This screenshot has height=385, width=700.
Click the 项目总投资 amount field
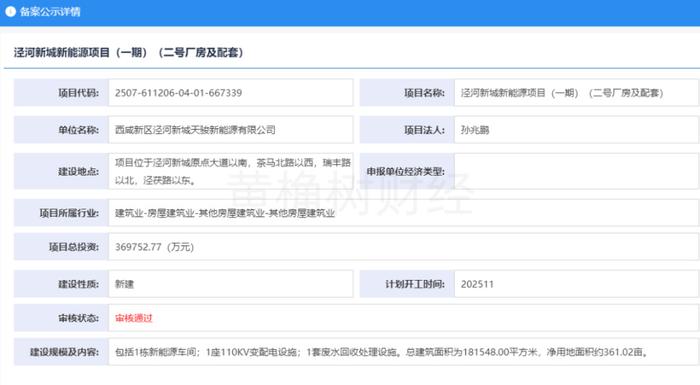pyautogui.click(x=404, y=247)
